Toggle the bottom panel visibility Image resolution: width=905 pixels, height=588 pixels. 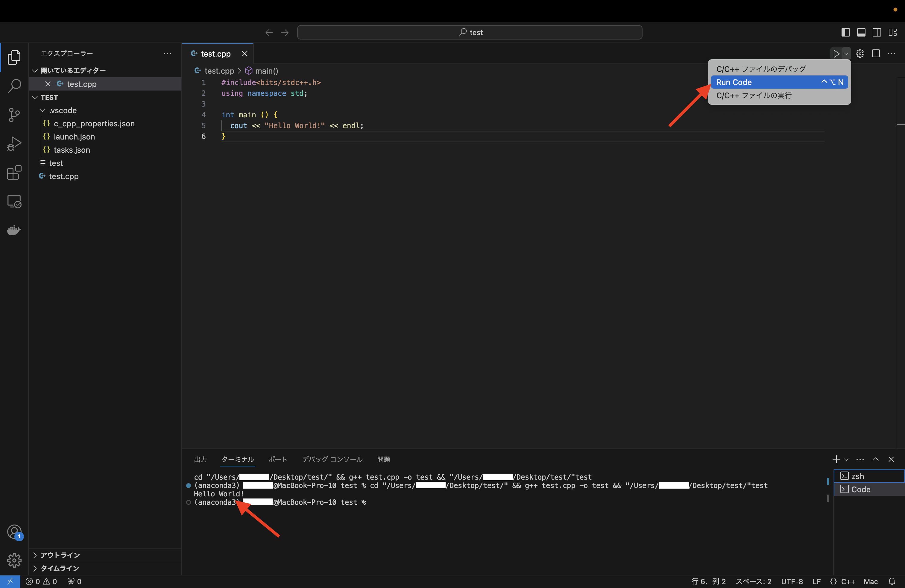861,32
